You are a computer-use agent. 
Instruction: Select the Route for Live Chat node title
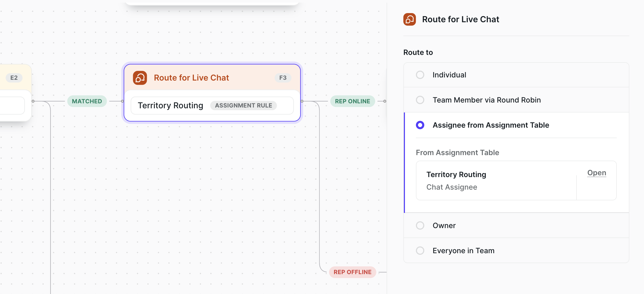click(191, 78)
